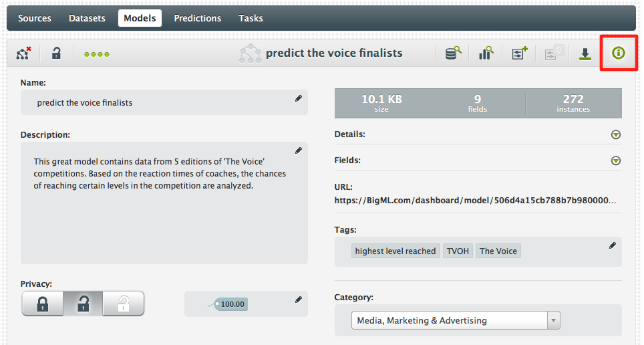Click the create prediction icon with plus
Viewport: 644px width, 345px height.
click(x=519, y=53)
